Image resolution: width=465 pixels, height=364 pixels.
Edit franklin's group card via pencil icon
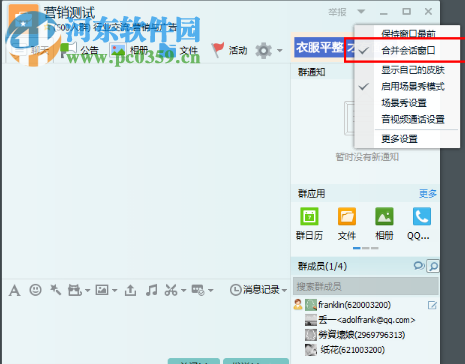click(432, 305)
